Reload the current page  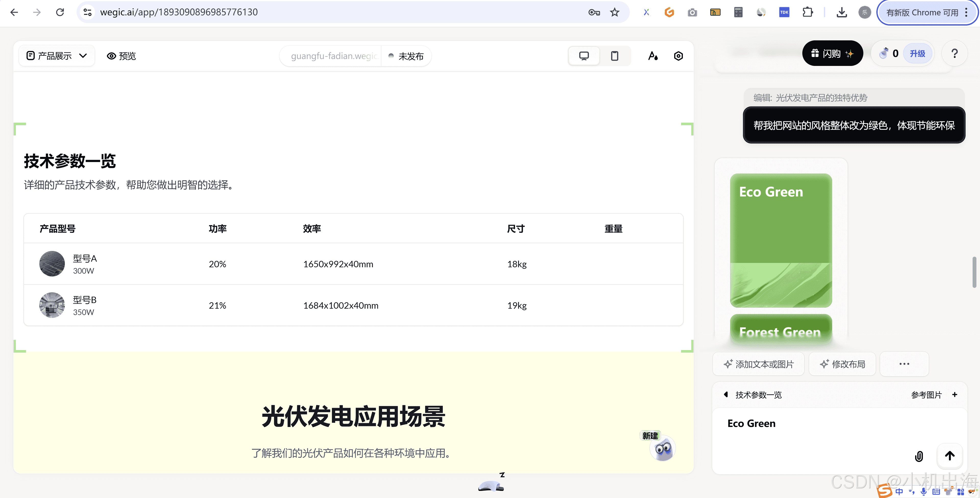click(x=60, y=12)
